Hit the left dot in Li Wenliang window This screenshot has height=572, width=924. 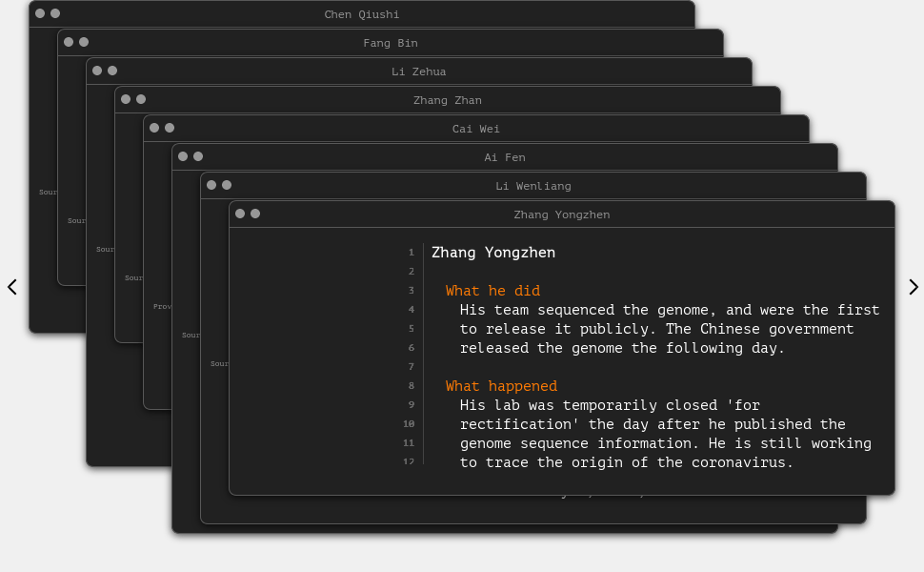211,185
